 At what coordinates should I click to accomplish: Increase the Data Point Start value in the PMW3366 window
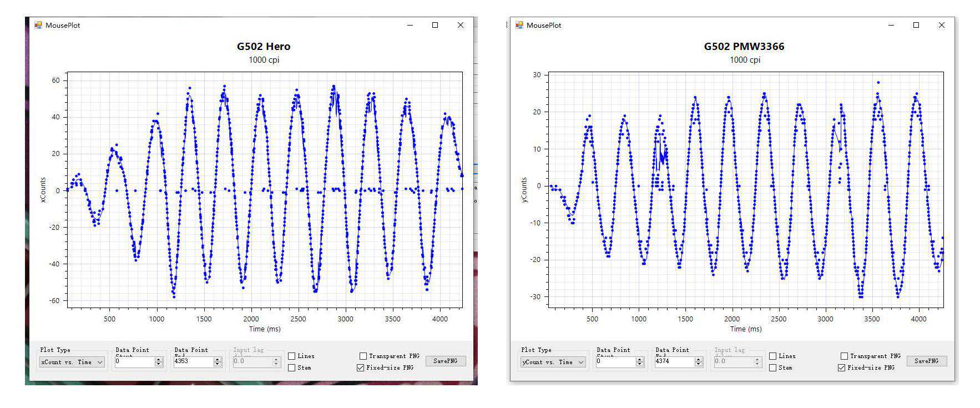pos(640,359)
